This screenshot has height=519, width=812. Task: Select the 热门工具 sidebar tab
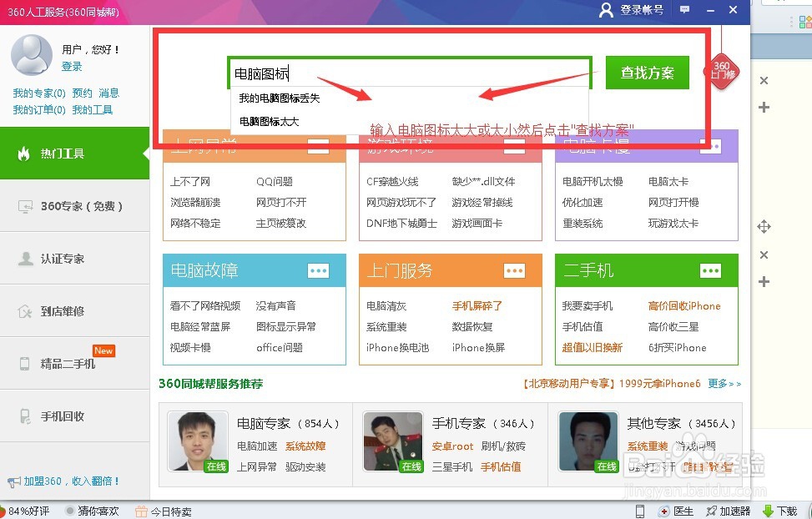(x=74, y=154)
